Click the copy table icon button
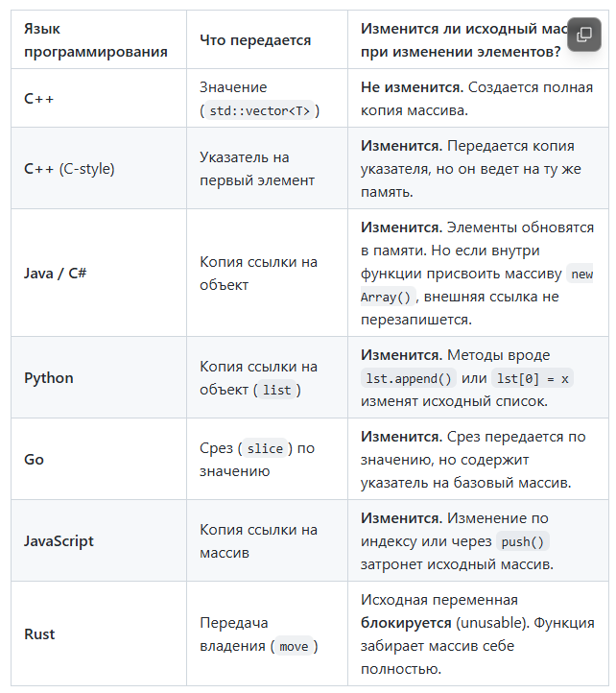 [583, 35]
